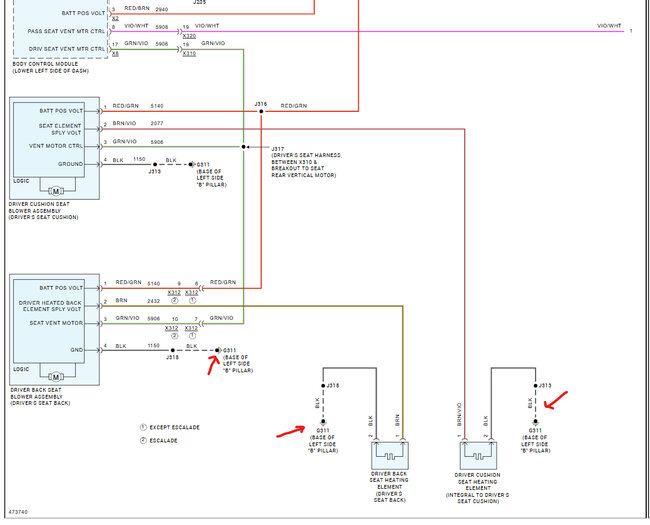Open X310 connector link below GRN/VIO wire

(x=189, y=54)
